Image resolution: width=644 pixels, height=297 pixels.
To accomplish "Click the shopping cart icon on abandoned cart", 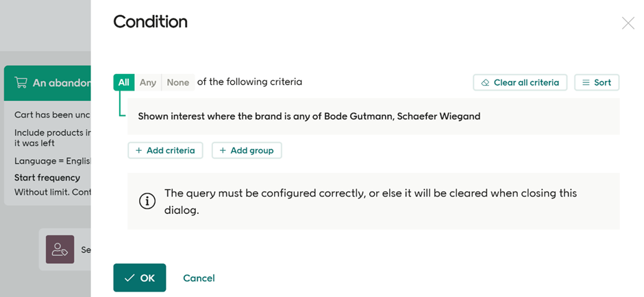I will (21, 82).
